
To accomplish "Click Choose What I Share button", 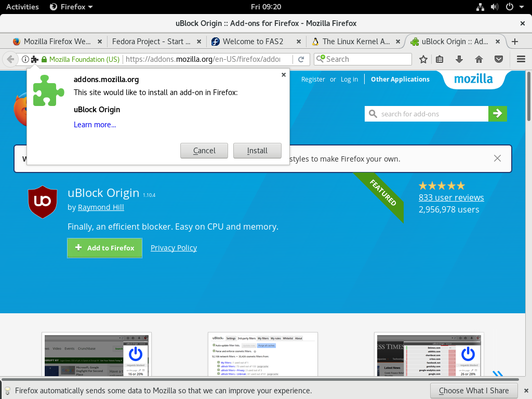I will [x=474, y=391].
